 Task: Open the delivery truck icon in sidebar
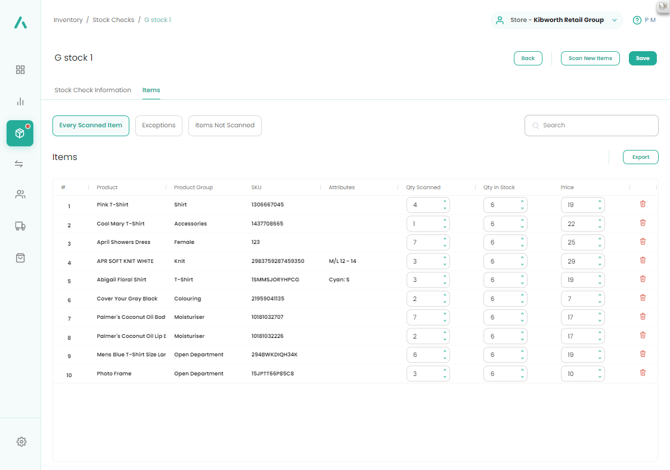pyautogui.click(x=20, y=226)
